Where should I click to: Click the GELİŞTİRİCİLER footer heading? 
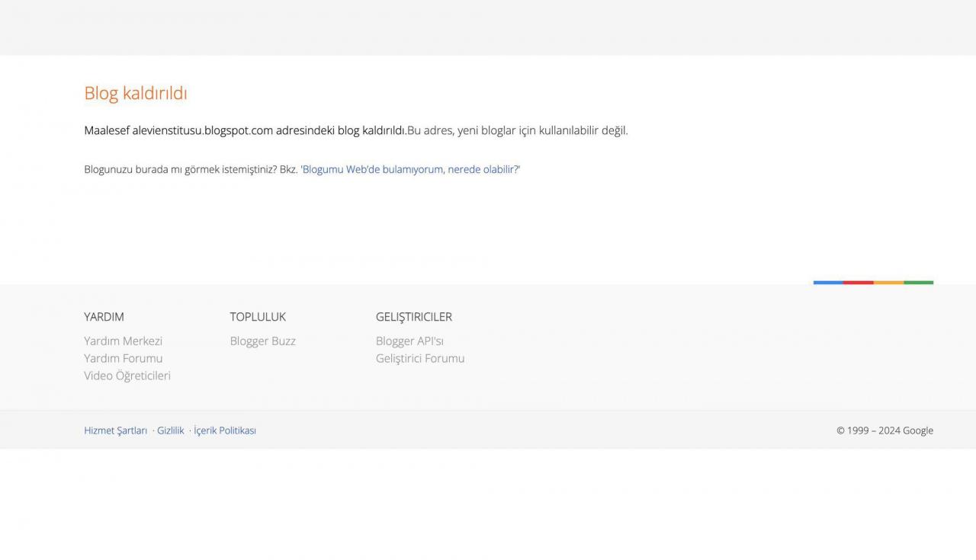(x=414, y=317)
